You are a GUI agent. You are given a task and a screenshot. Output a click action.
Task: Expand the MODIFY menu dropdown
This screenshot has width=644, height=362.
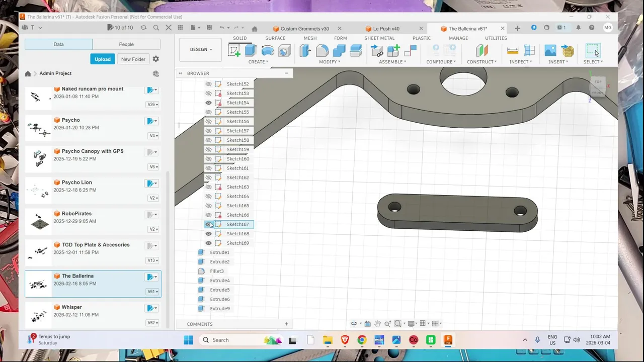click(330, 62)
